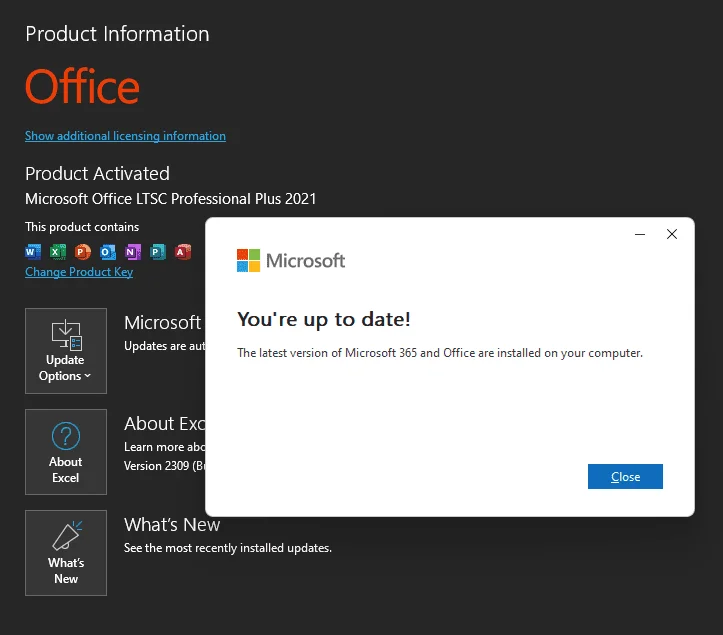723x635 pixels.
Task: Click the Access app icon
Action: (183, 252)
